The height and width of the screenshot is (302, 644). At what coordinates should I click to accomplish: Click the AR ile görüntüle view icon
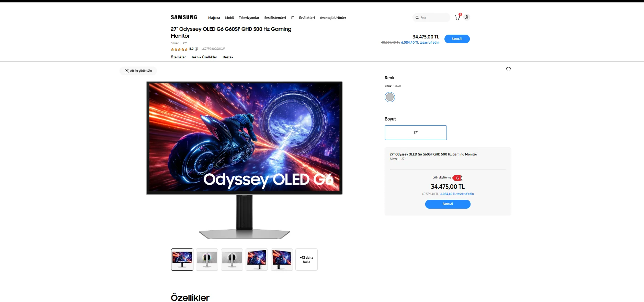(x=126, y=71)
